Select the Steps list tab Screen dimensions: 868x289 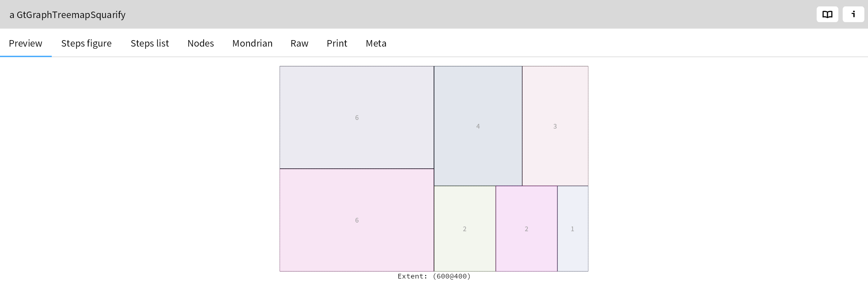150,43
